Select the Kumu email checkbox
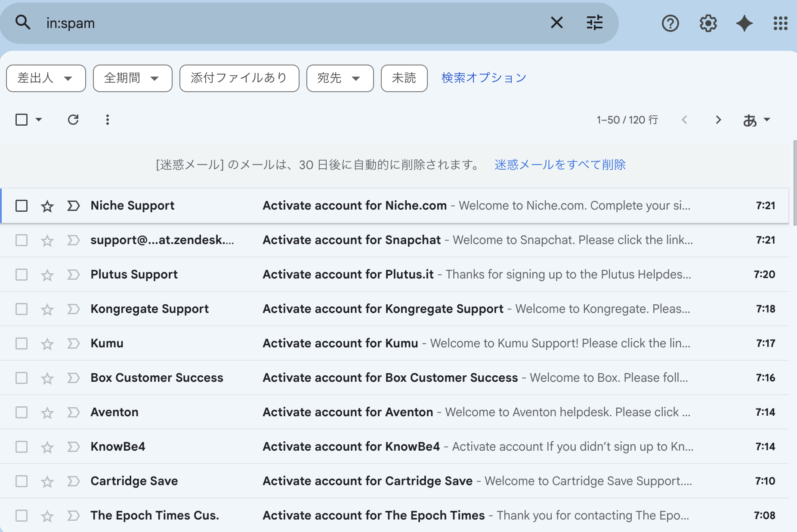The image size is (797, 532). point(22,343)
